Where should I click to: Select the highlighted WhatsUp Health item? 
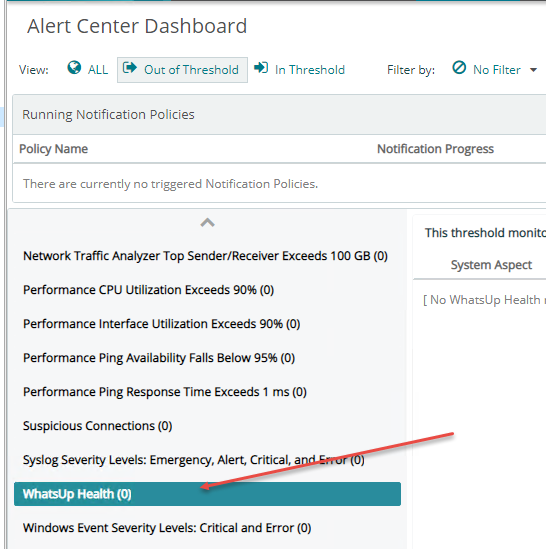pos(207,494)
